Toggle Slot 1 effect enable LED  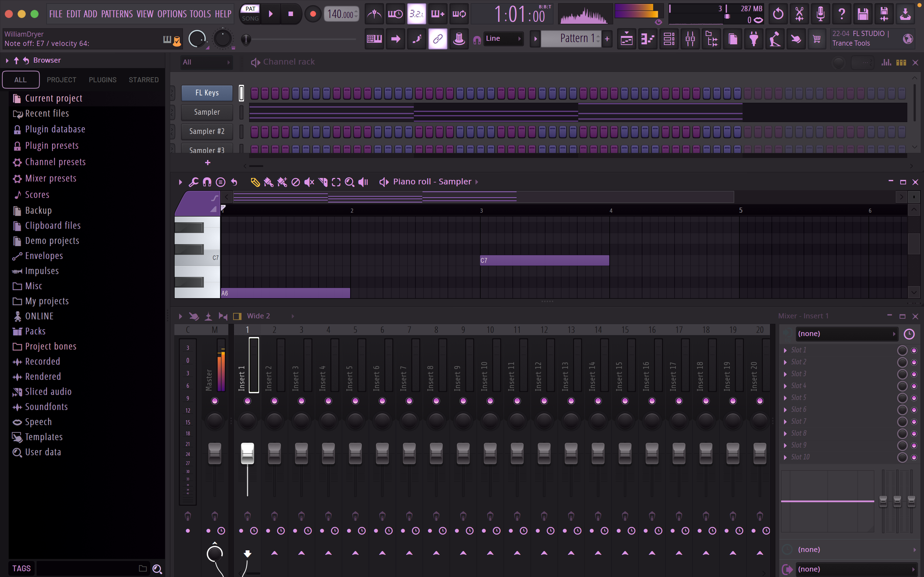click(914, 350)
